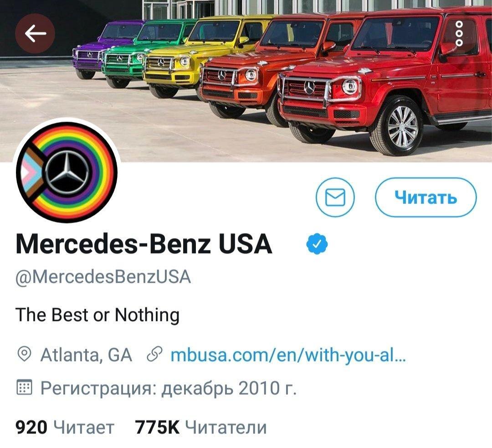Image resolution: width=492 pixels, height=448 pixels.
Task: View the 775K Читатели followers list
Action: point(201,427)
